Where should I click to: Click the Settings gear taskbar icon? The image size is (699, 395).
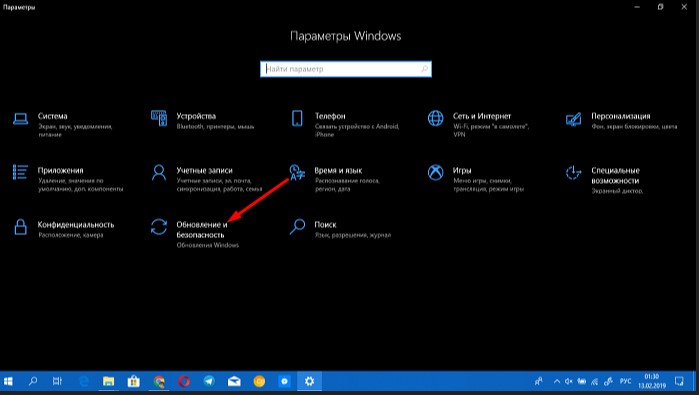click(x=309, y=382)
